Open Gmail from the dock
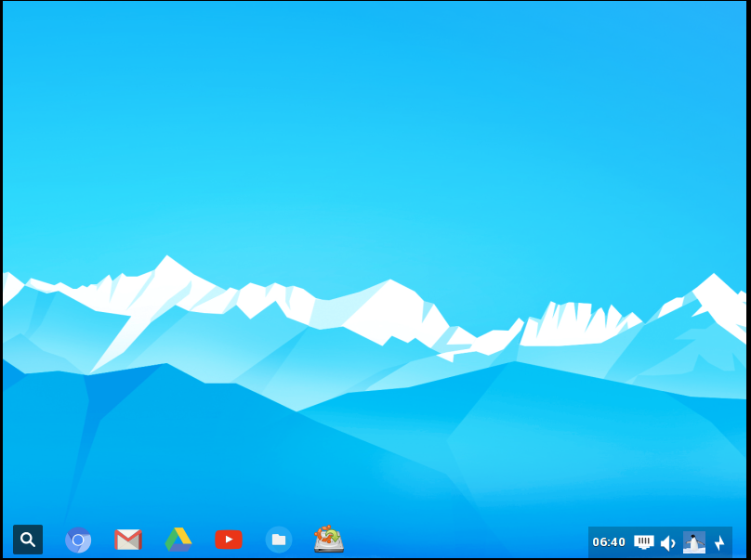This screenshot has width=751, height=560. (x=127, y=540)
